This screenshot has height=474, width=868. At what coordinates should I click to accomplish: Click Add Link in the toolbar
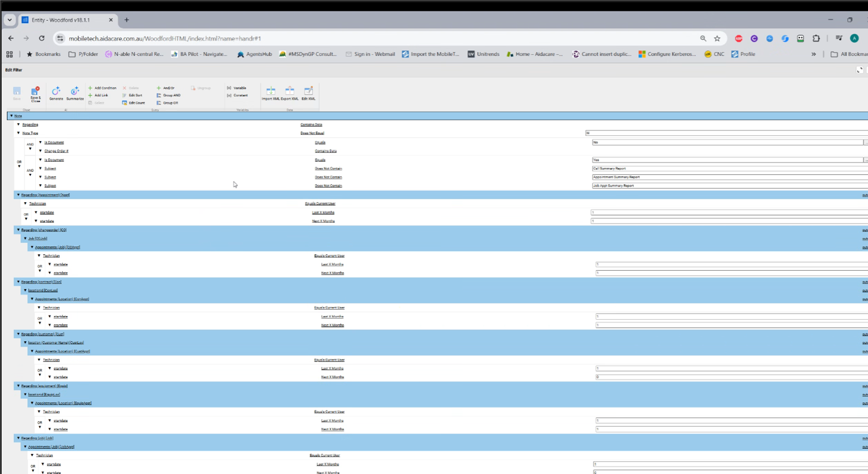98,95
